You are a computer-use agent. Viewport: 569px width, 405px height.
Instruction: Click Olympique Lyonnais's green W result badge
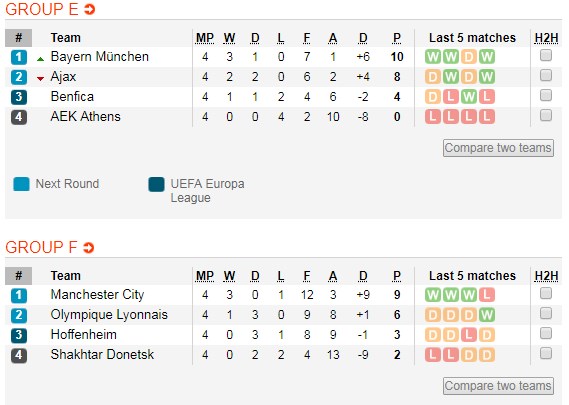point(487,315)
